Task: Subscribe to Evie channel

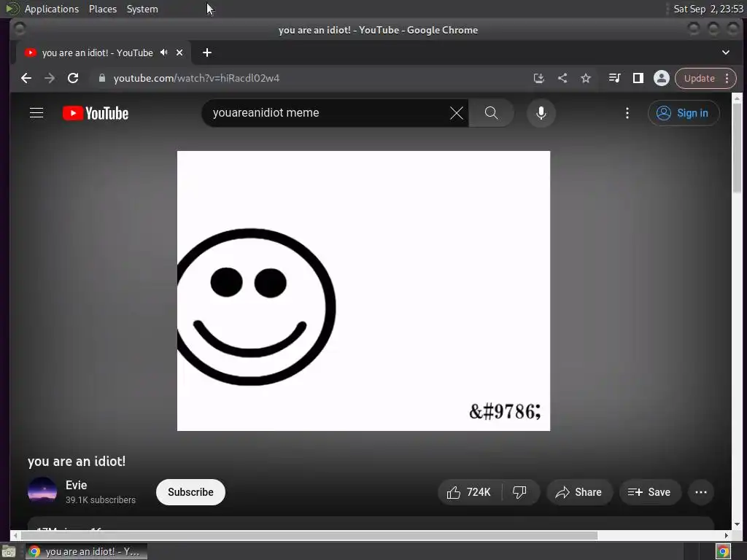Action: (190, 492)
